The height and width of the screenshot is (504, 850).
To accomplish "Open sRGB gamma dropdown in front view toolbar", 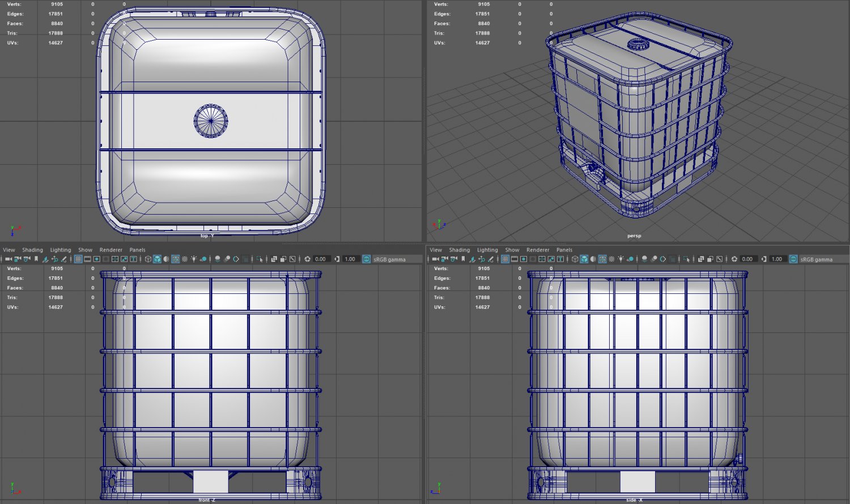I will click(389, 259).
